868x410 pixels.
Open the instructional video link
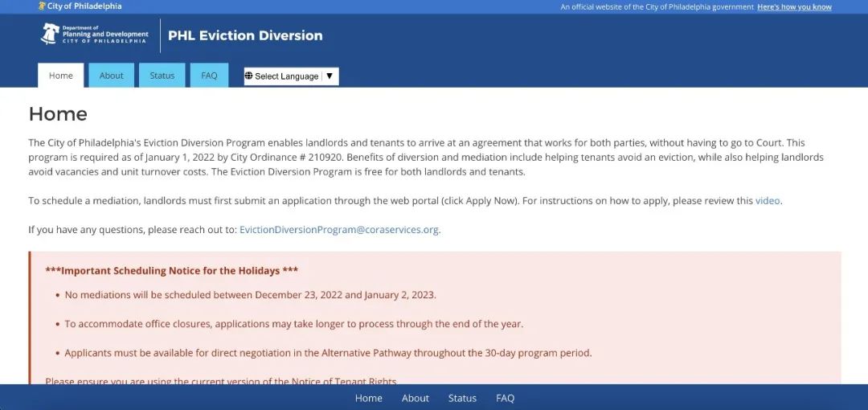coord(768,200)
